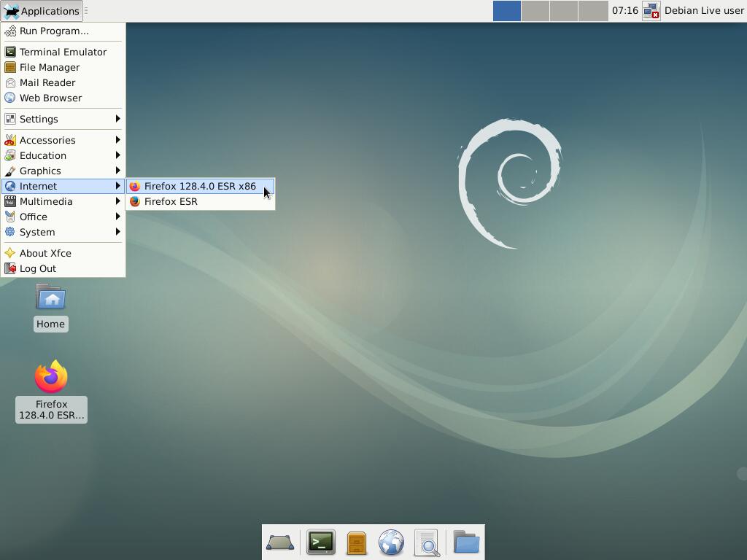Click the 07:16 panel clock

pos(624,11)
